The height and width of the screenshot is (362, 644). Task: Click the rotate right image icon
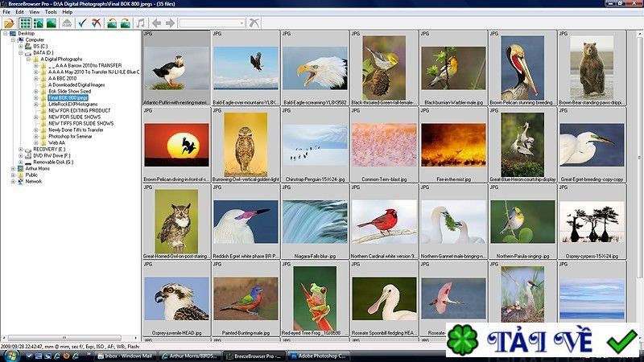(x=126, y=23)
